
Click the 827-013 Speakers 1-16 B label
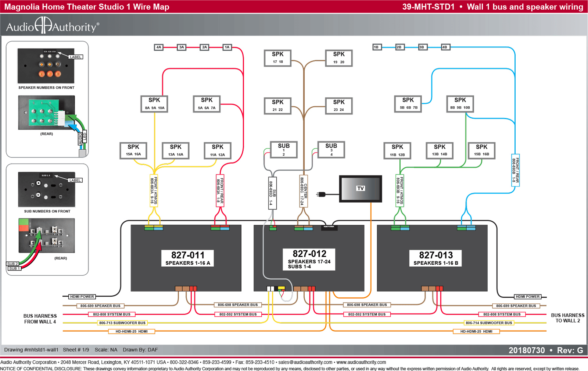tap(436, 258)
